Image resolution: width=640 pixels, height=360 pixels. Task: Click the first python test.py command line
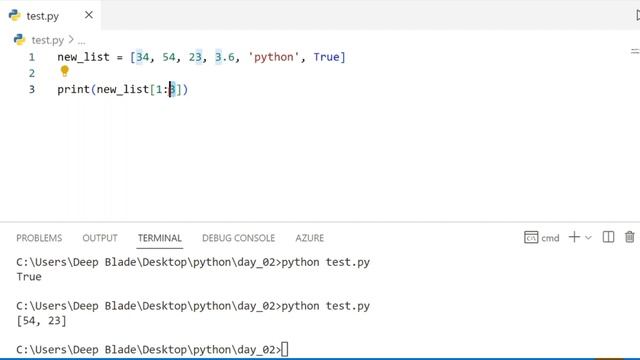click(x=193, y=262)
